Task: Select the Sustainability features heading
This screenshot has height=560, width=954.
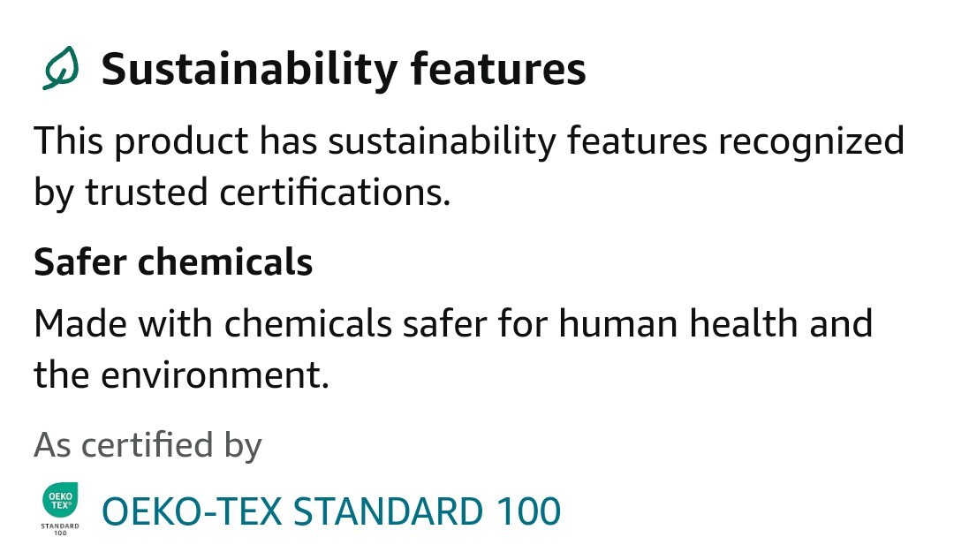Action: point(343,70)
